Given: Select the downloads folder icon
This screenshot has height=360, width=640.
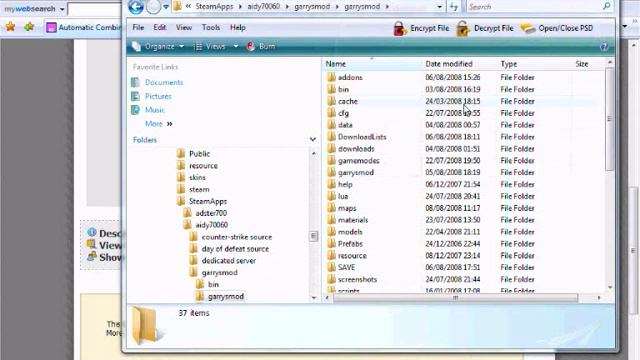Looking at the screenshot, I should pyautogui.click(x=331, y=149).
